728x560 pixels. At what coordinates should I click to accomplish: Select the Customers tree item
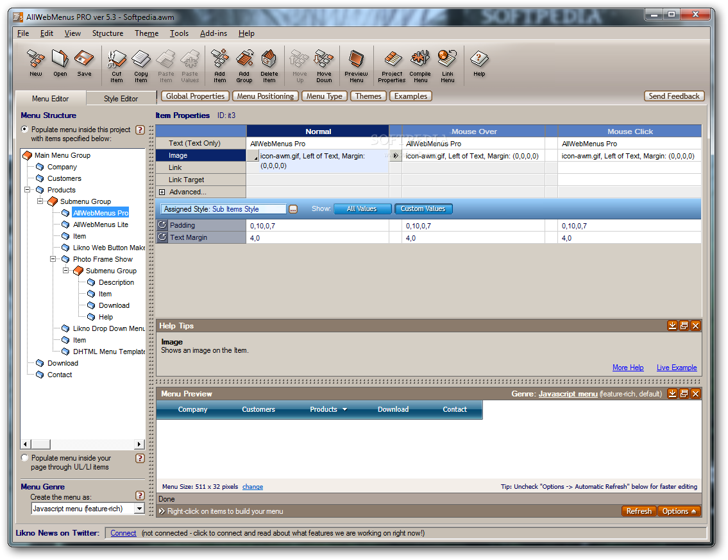coord(64,178)
